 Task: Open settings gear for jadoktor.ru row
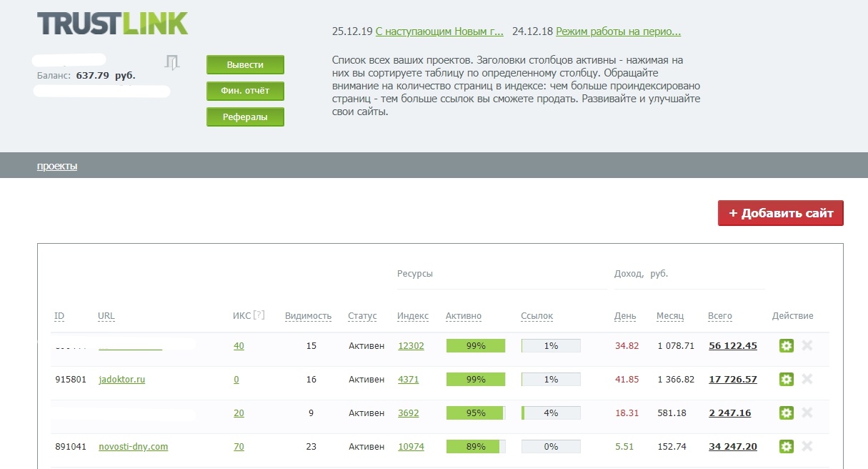[x=786, y=380]
